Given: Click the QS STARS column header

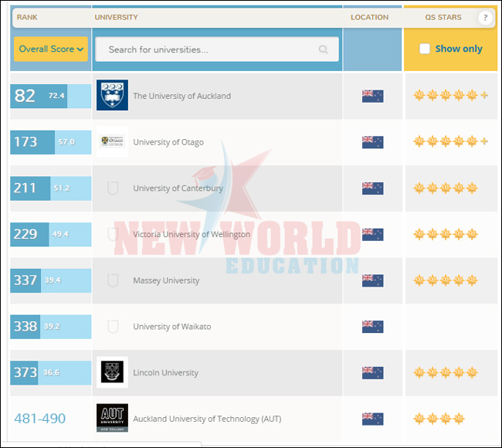Looking at the screenshot, I should (x=443, y=17).
